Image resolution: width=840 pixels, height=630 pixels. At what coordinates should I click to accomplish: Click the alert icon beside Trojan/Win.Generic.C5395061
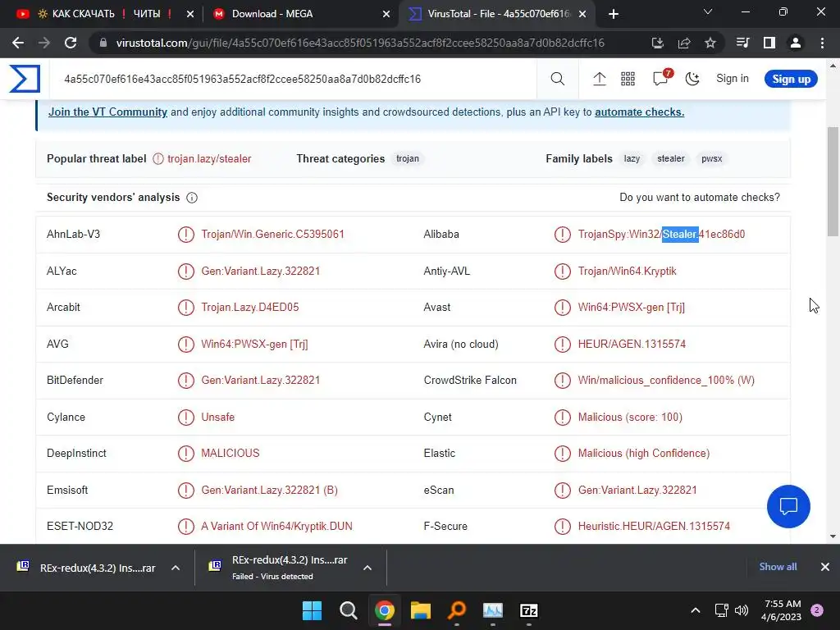[186, 234]
